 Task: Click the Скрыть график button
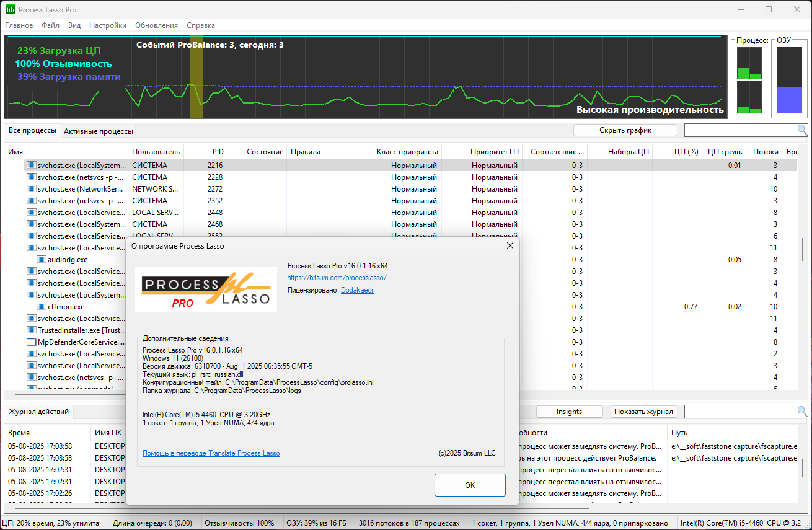625,130
